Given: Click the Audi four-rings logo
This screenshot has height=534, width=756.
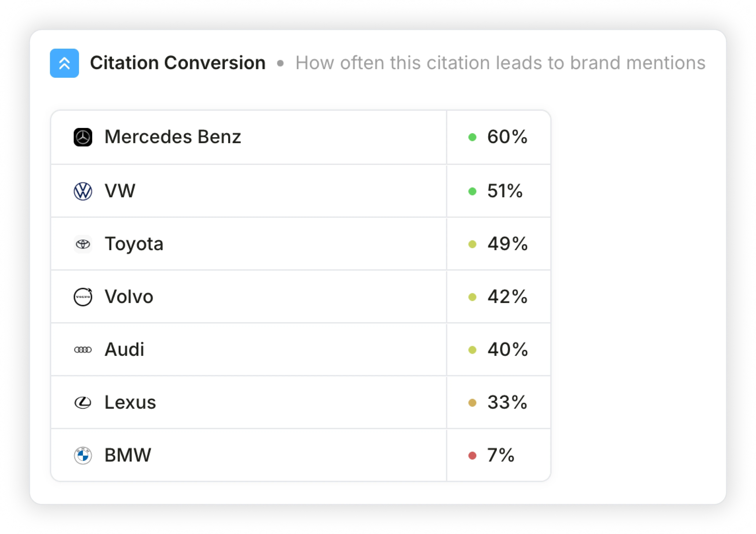Looking at the screenshot, I should point(83,350).
